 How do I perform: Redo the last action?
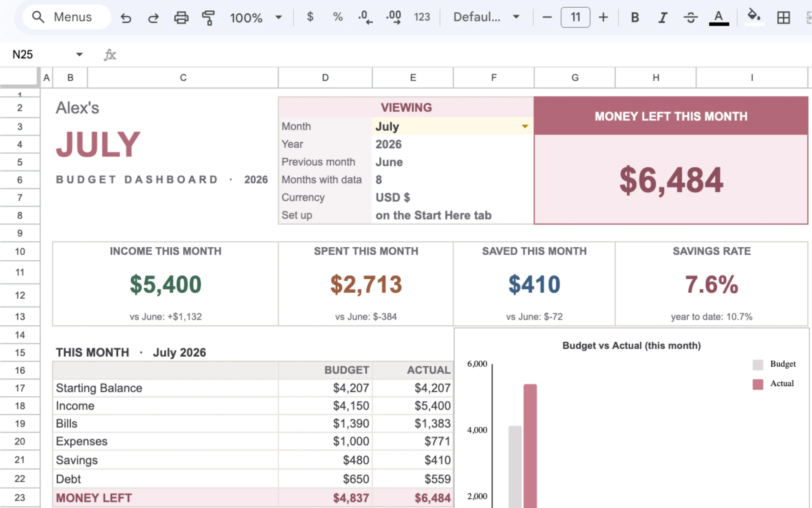click(153, 17)
